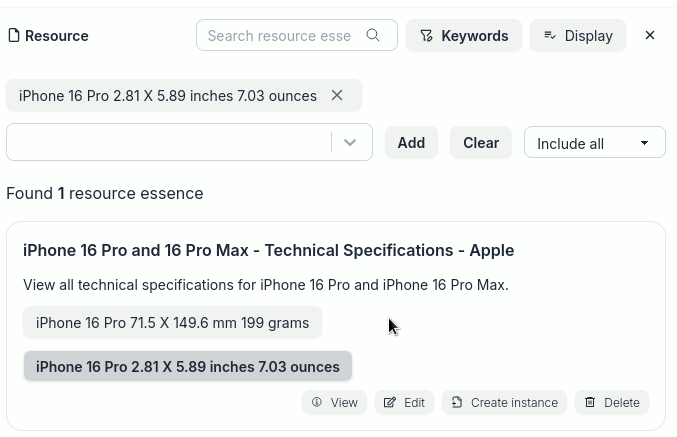Open the Keywords filter button
This screenshot has width=677, height=437.
pos(464,35)
